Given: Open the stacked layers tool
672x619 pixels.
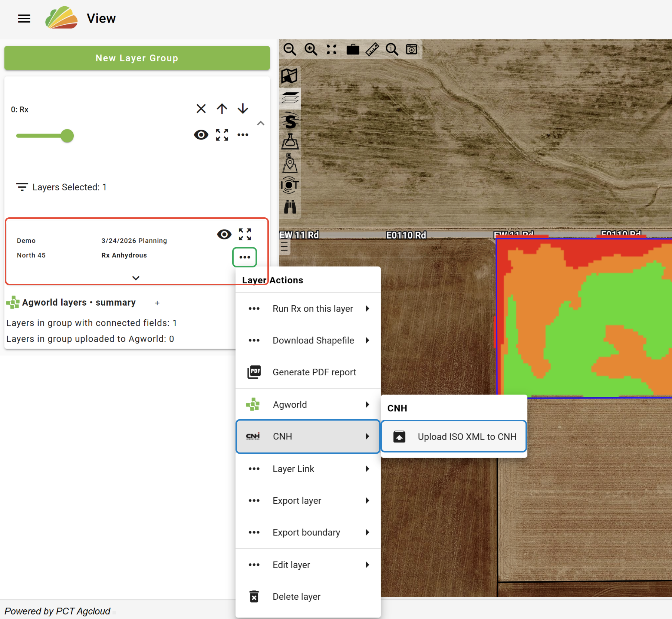Looking at the screenshot, I should tap(290, 98).
